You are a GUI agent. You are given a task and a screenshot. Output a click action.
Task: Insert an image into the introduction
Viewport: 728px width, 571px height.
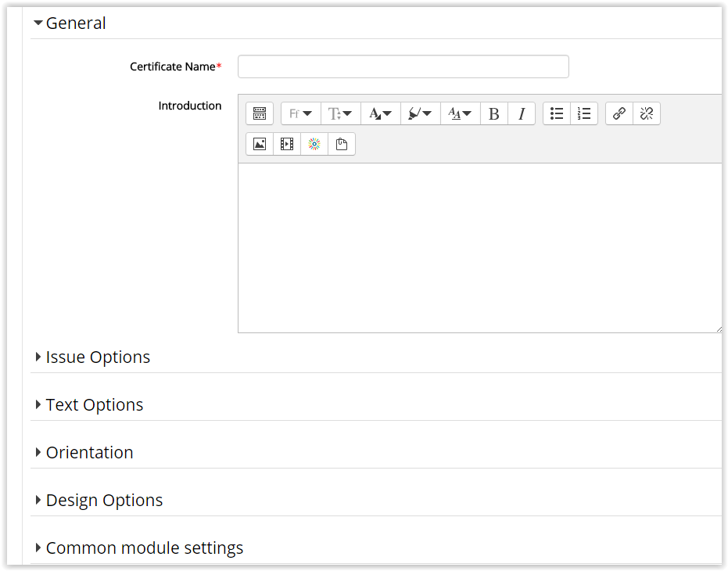click(x=260, y=144)
